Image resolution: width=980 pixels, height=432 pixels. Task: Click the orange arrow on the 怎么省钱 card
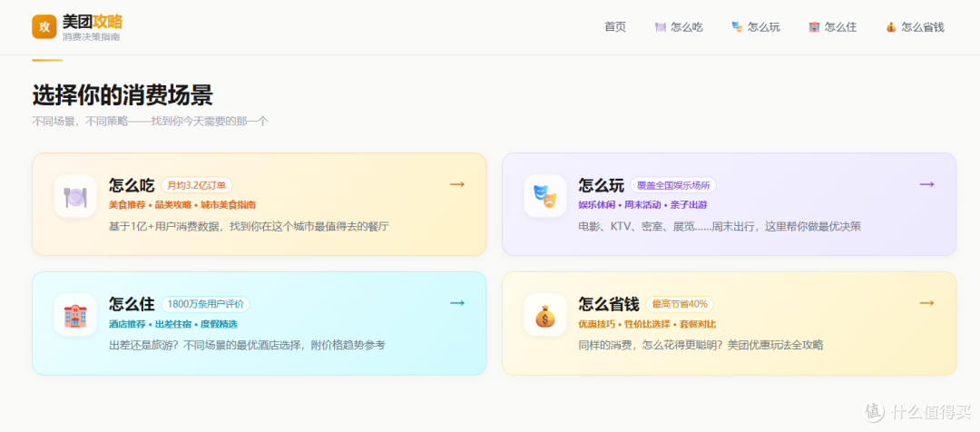pyautogui.click(x=926, y=303)
